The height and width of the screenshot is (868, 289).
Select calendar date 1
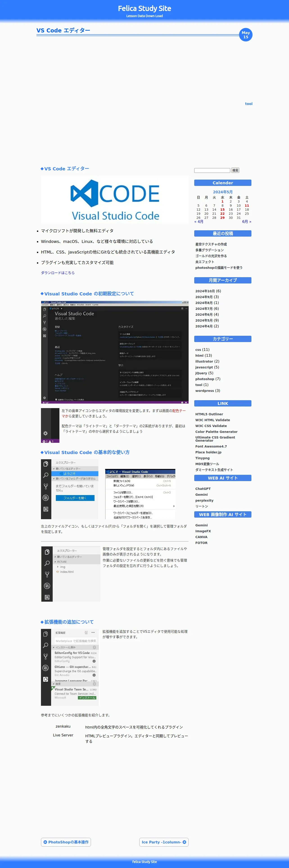click(222, 201)
